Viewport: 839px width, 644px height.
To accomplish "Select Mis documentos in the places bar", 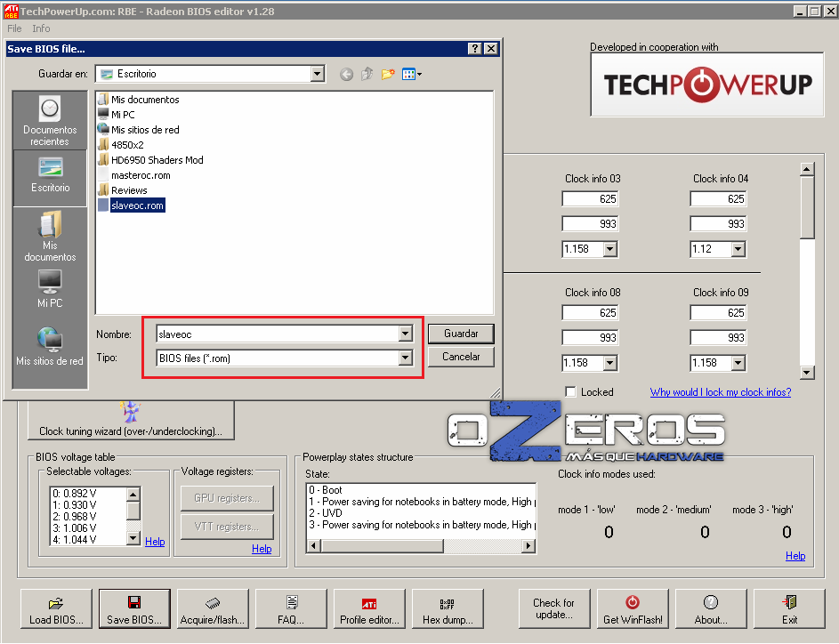I will (x=50, y=236).
